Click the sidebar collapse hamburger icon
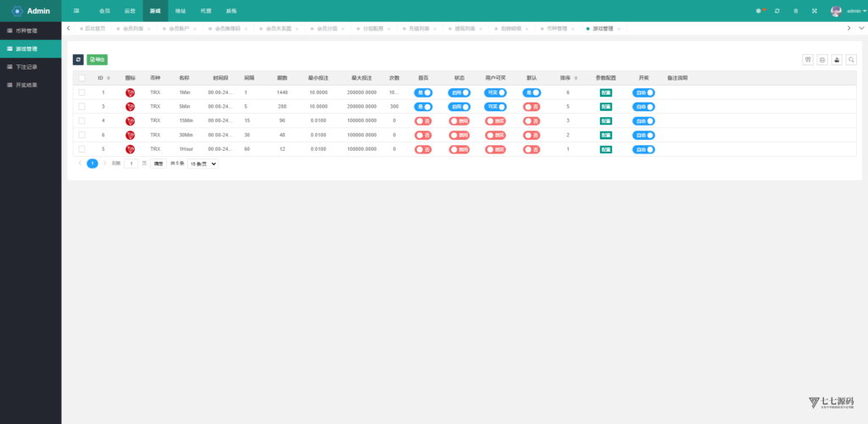The image size is (868, 424). pyautogui.click(x=76, y=10)
